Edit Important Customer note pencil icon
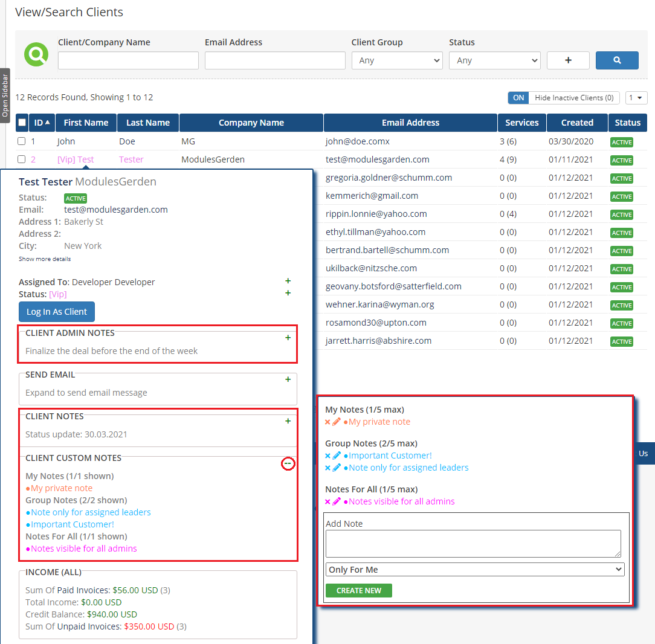Image resolution: width=655 pixels, height=644 pixels. click(337, 456)
